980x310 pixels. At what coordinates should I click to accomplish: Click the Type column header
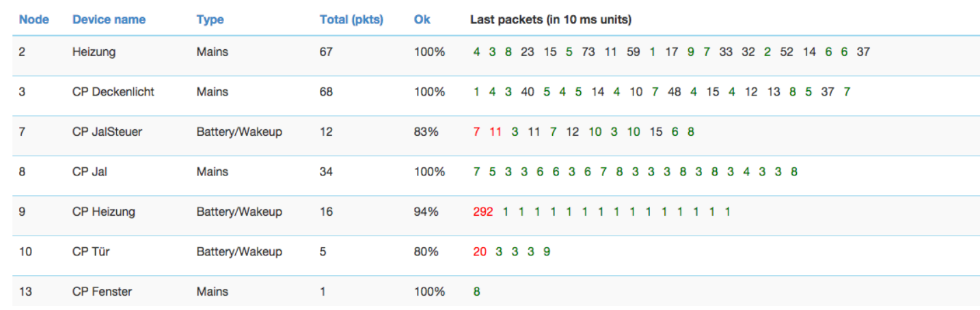coord(210,20)
